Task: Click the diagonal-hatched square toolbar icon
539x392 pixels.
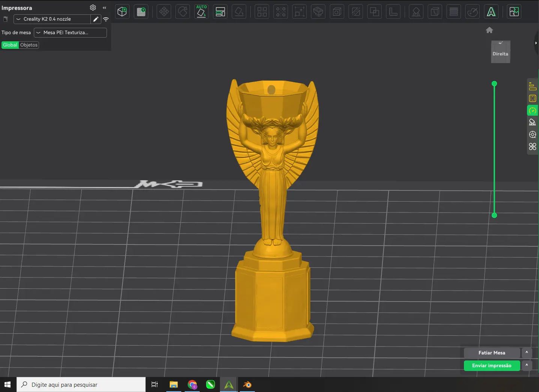Action: [x=356, y=12]
